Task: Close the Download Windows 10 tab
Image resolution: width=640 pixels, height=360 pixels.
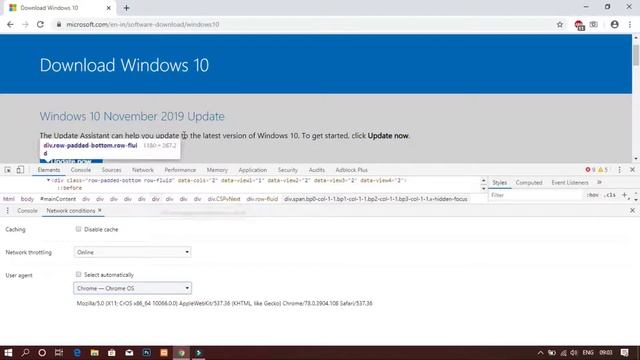Action: pos(109,8)
